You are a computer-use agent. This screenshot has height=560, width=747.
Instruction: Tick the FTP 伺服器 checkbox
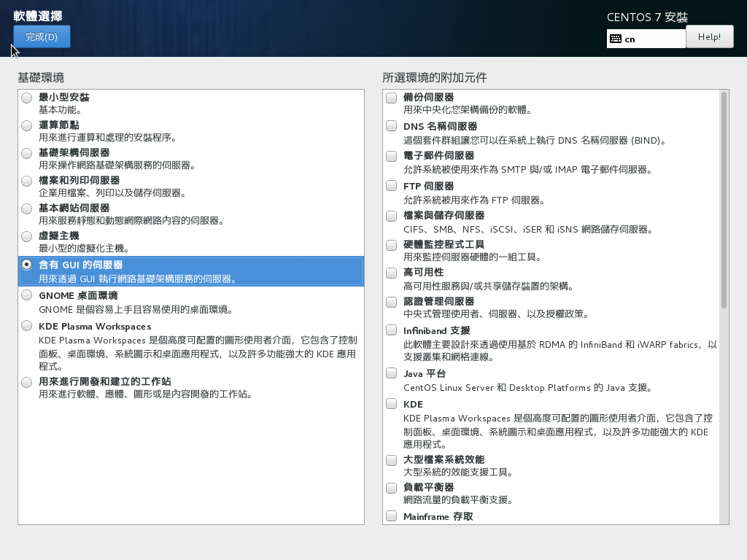coord(392,187)
